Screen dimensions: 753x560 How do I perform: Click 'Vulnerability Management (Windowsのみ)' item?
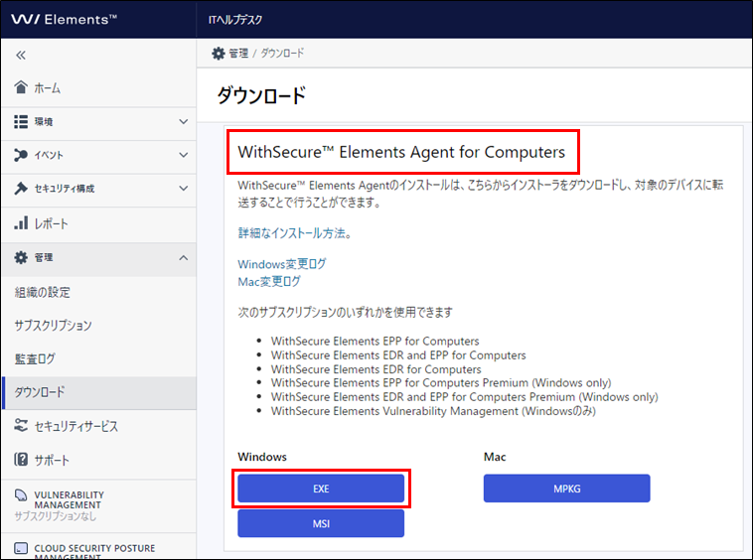point(433,411)
